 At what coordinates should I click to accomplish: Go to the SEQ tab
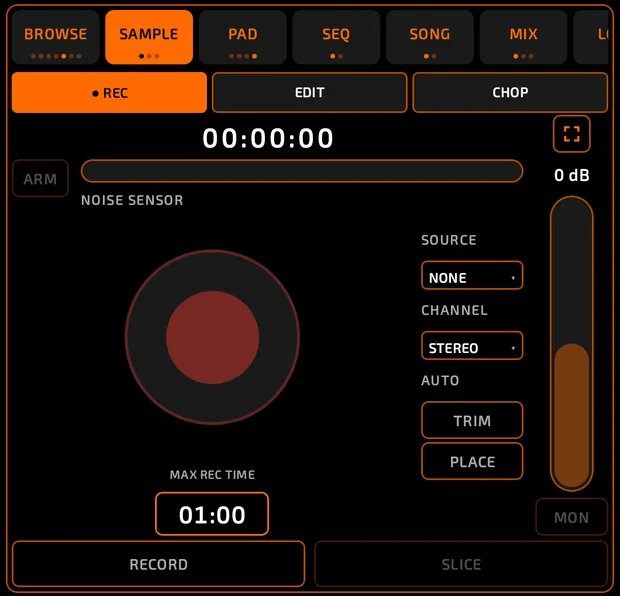click(336, 37)
